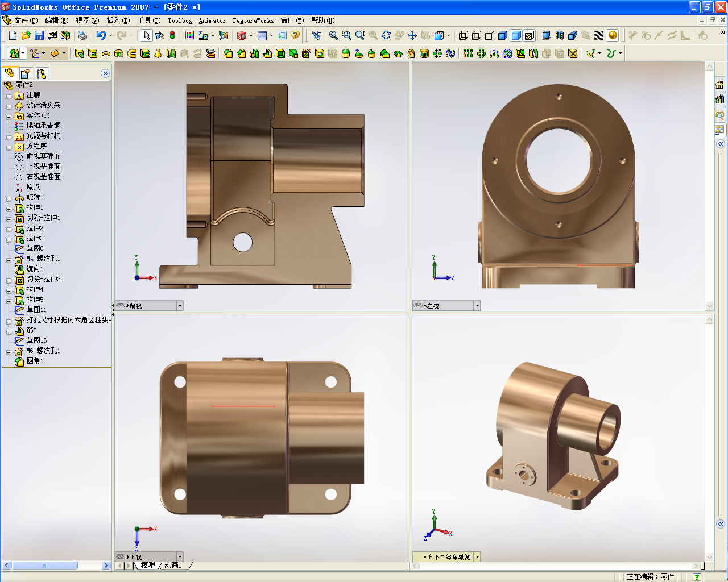Click the Extruded Boss/Base feature icon

click(80, 53)
